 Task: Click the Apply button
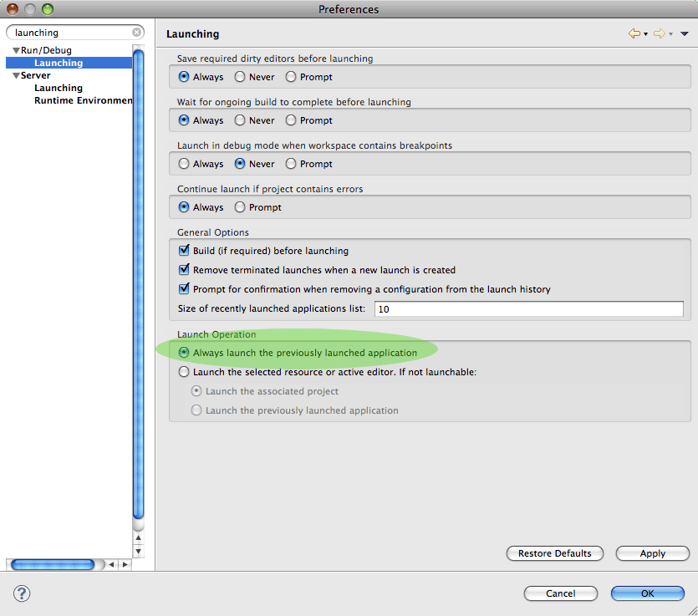pos(653,553)
